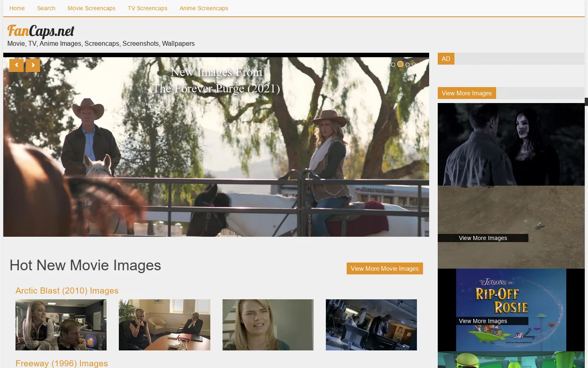Open TV Screencaps in the navigation bar
The image size is (588, 368).
click(x=147, y=8)
